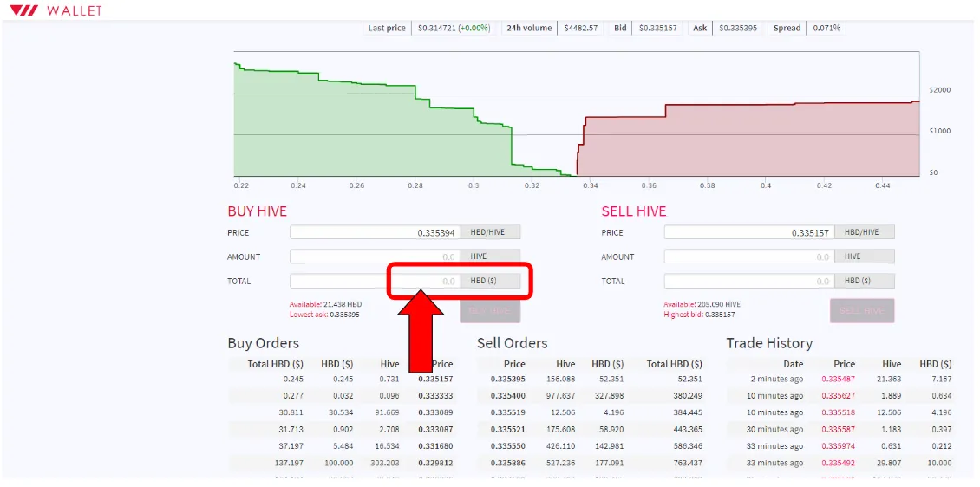Click the Buy Orders heading
This screenshot has height=487, width=980.
(263, 343)
